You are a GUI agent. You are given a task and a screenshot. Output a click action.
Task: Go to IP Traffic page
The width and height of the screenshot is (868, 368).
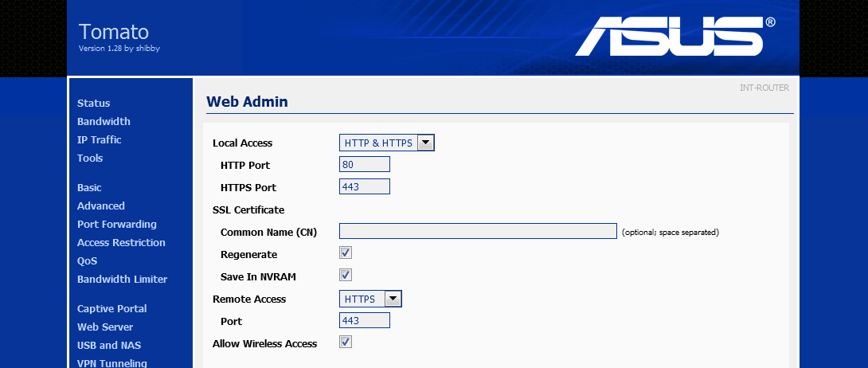point(99,140)
